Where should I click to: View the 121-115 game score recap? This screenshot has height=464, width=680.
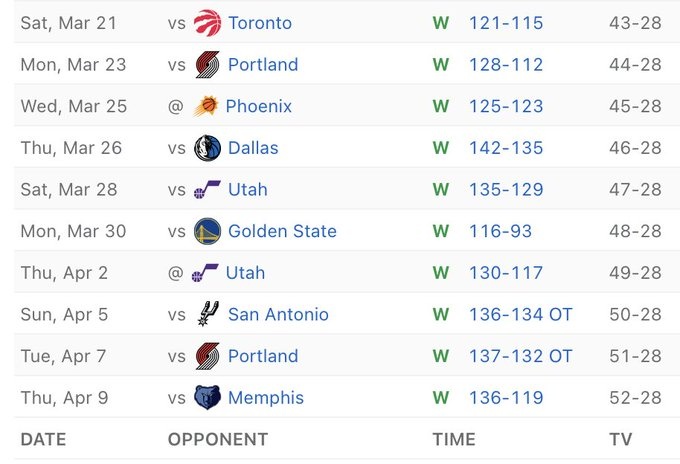pyautogui.click(x=506, y=23)
